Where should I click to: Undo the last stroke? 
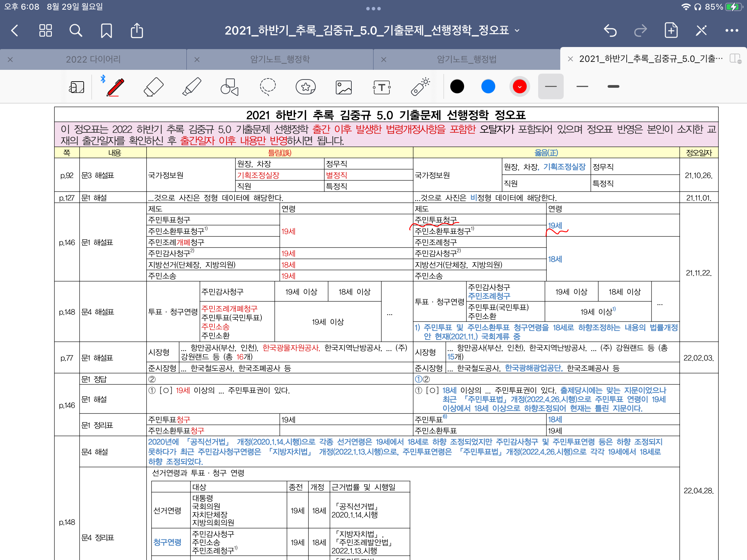pos(610,30)
